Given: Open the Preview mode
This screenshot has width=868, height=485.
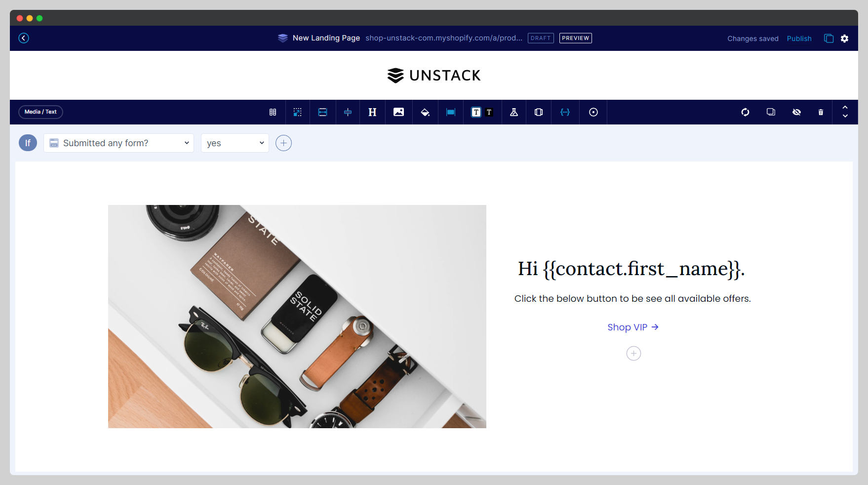Looking at the screenshot, I should [575, 38].
